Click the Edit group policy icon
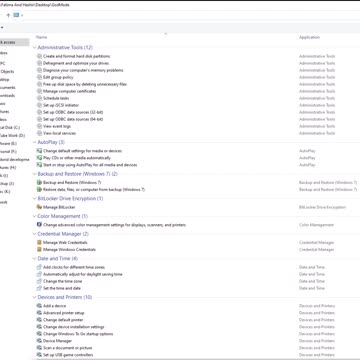 click(x=39, y=77)
